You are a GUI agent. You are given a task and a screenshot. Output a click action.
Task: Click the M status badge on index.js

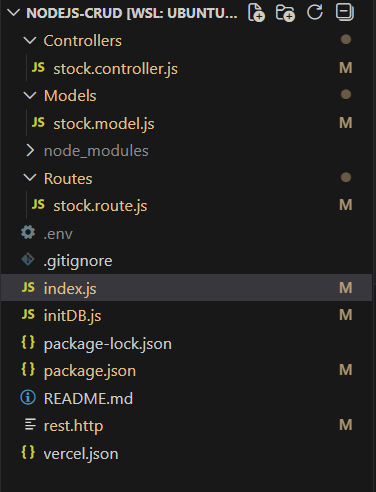click(346, 288)
